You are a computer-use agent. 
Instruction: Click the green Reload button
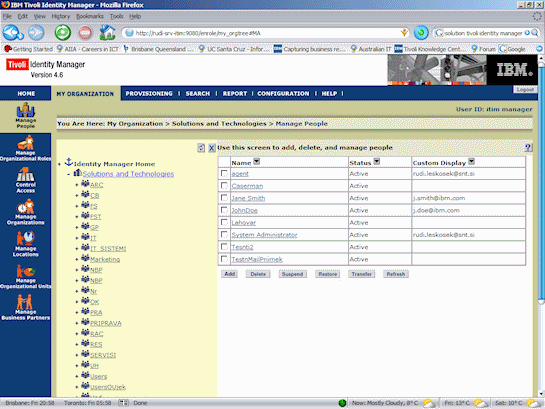coord(63,33)
